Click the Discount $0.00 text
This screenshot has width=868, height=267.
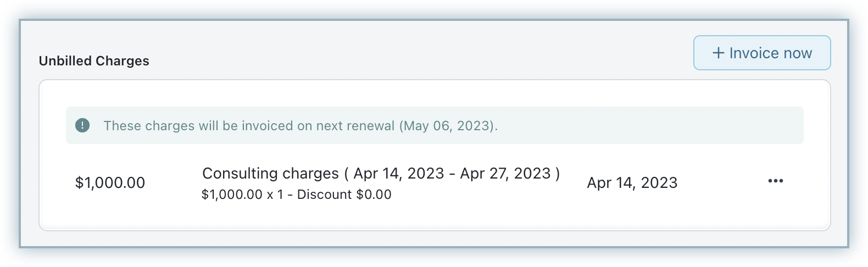pyautogui.click(x=344, y=194)
